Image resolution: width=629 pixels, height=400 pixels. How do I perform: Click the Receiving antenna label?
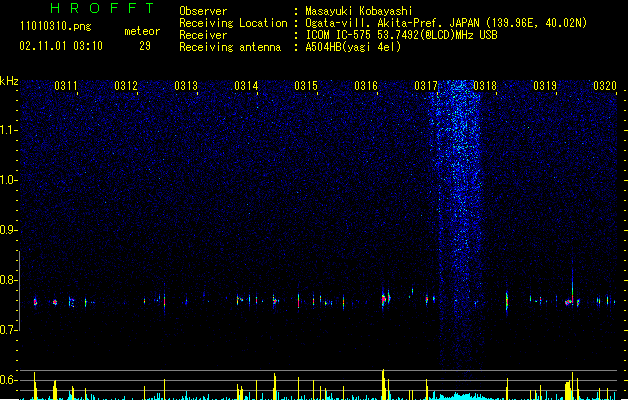(230, 47)
